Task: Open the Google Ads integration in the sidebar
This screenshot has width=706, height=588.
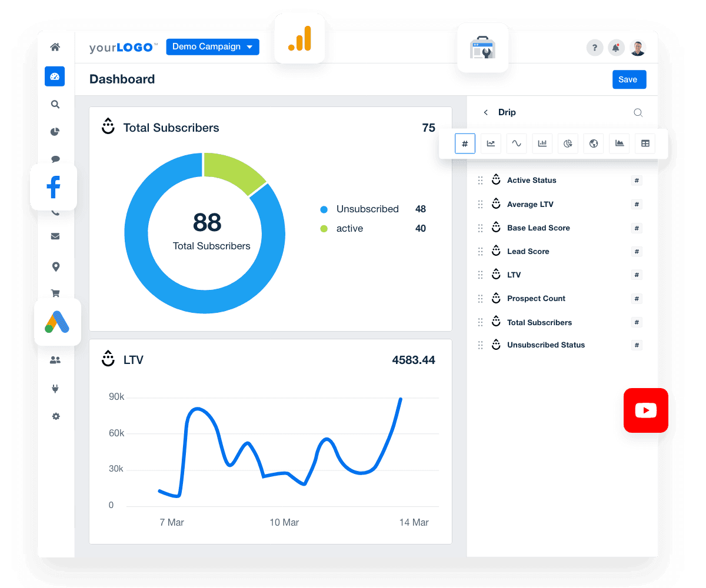Action: (58, 322)
